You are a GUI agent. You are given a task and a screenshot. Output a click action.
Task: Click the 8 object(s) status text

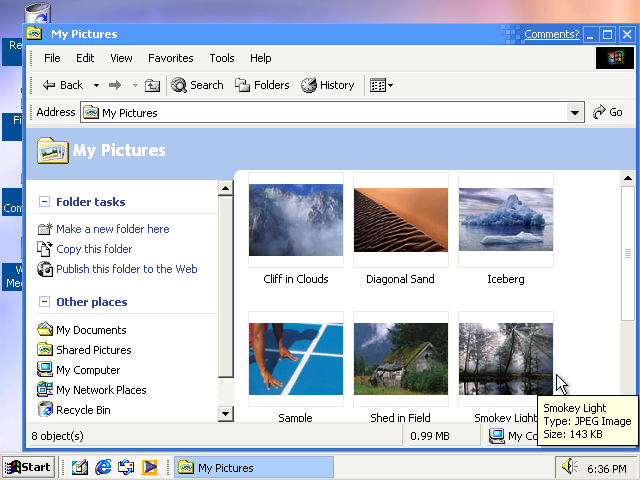pyautogui.click(x=58, y=436)
